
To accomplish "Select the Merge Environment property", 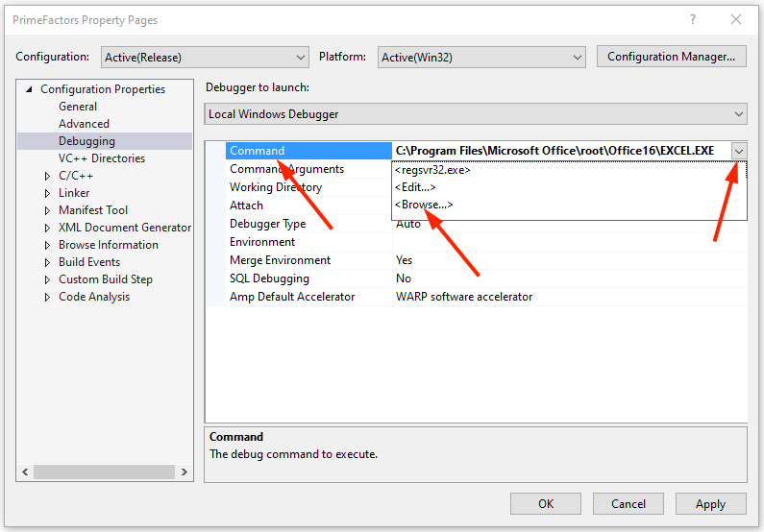I will 308,260.
